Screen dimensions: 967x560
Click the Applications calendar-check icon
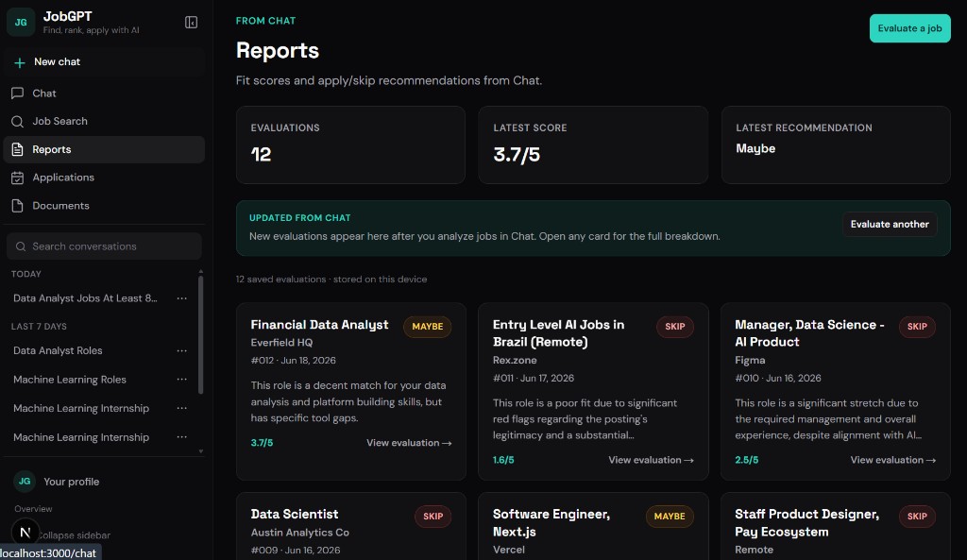[17, 178]
